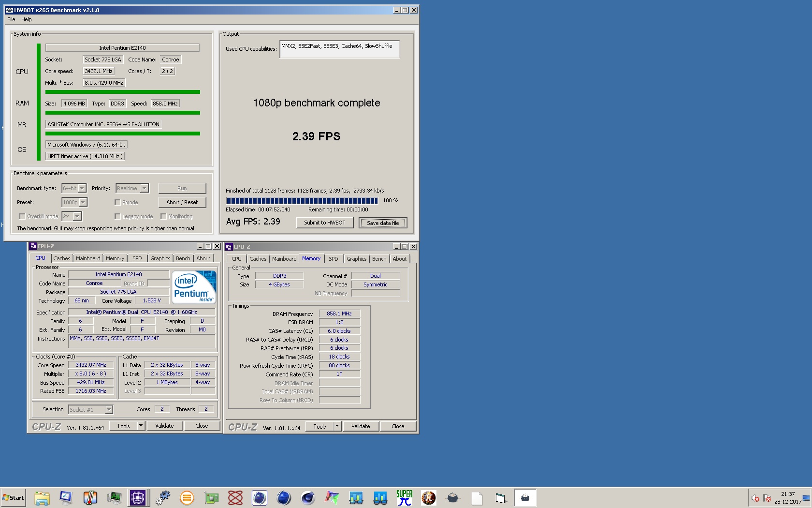Click the HWBOT x265 title bar icon

pos(9,10)
